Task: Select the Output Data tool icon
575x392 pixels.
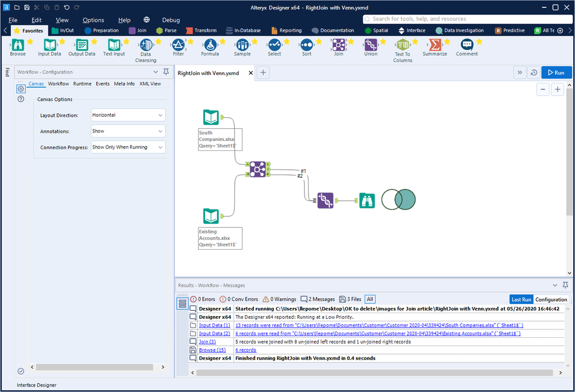Action: pos(82,45)
